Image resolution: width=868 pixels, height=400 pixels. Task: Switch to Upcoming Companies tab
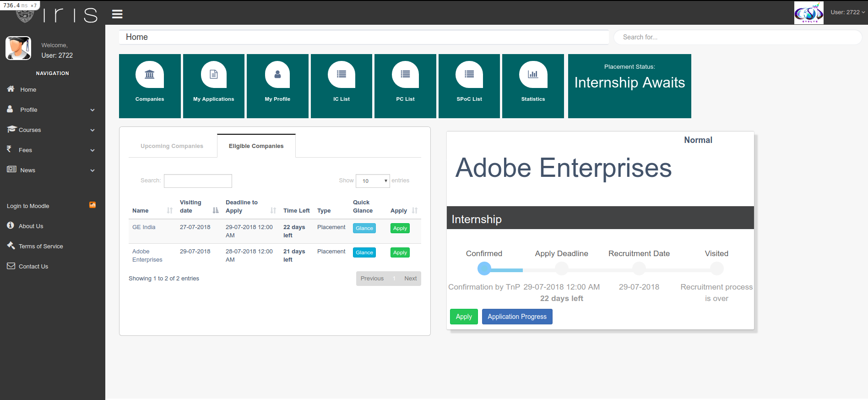[x=172, y=146]
